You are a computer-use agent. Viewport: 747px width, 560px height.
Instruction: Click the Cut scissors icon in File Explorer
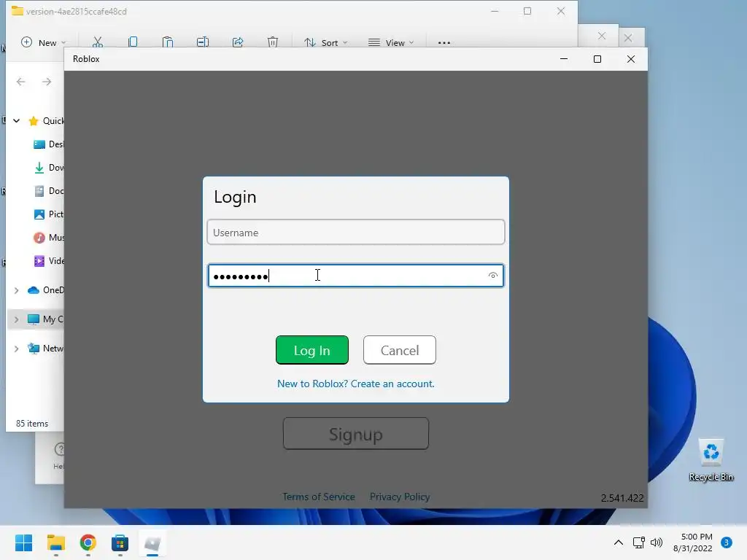pyautogui.click(x=98, y=42)
